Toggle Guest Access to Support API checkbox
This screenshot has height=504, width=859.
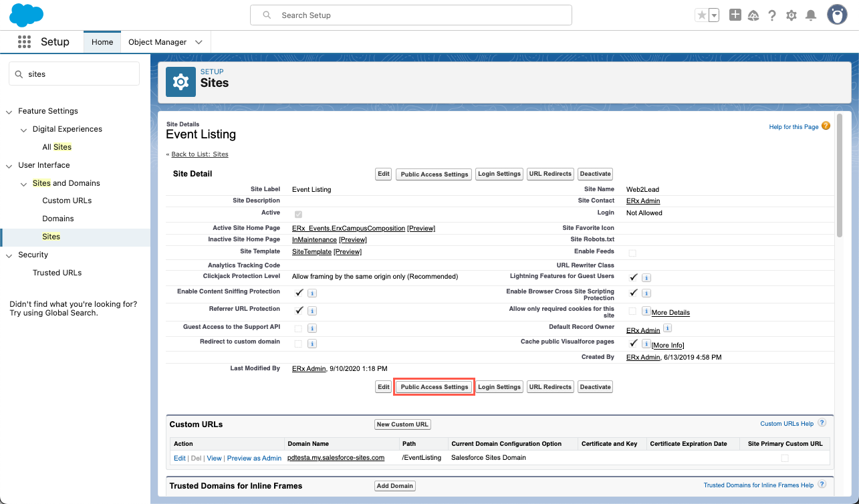pos(298,328)
